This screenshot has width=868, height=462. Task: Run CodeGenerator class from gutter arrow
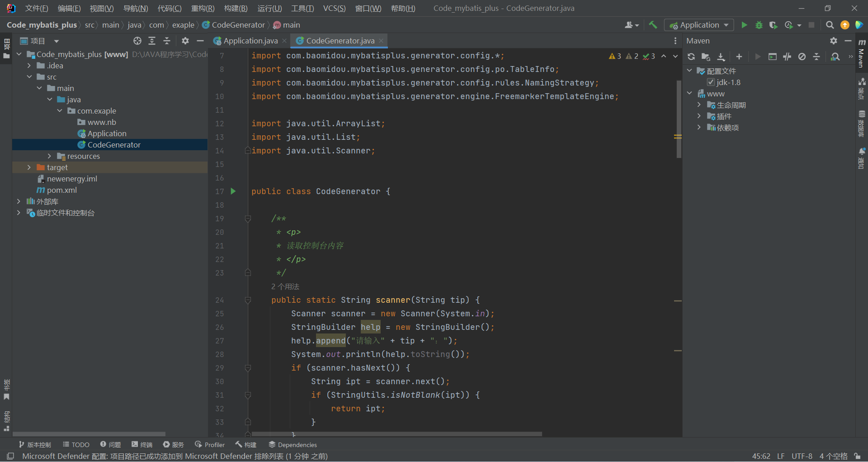[x=233, y=191]
